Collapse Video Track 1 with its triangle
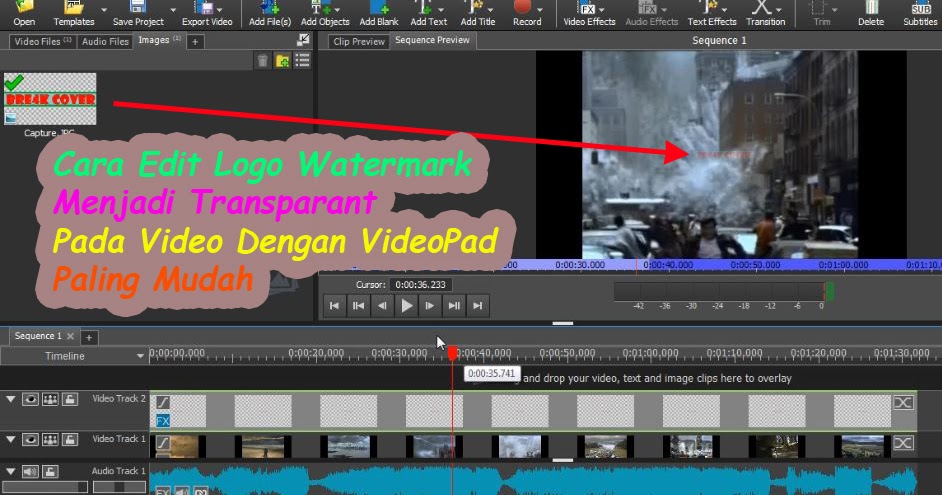Screen dimensions: 942x495 point(10,440)
